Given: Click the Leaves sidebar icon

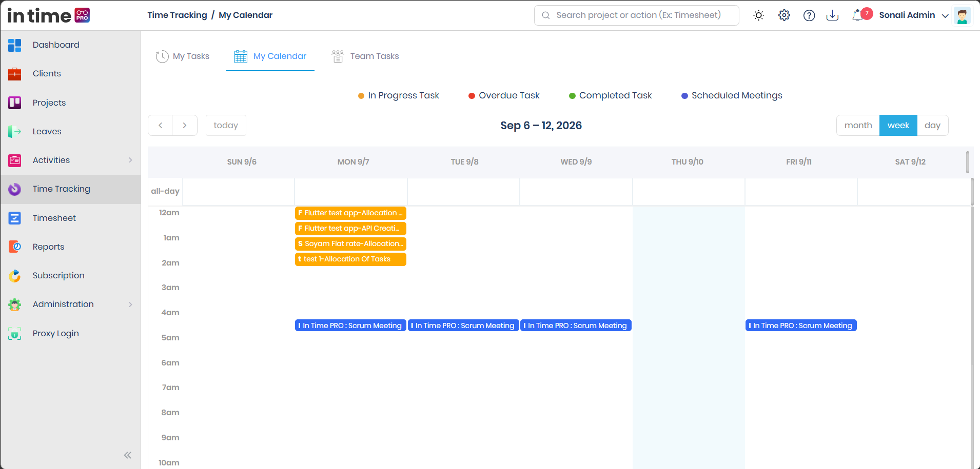Looking at the screenshot, I should coord(14,132).
